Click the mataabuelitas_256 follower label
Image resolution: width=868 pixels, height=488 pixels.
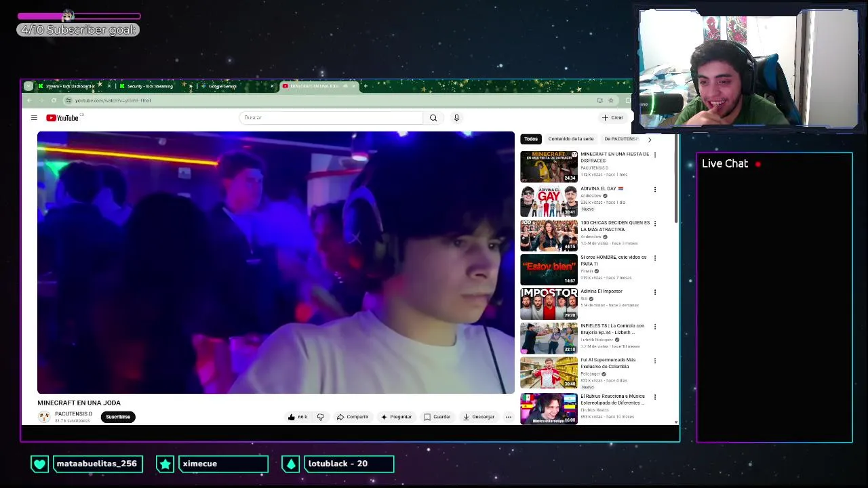[97, 464]
